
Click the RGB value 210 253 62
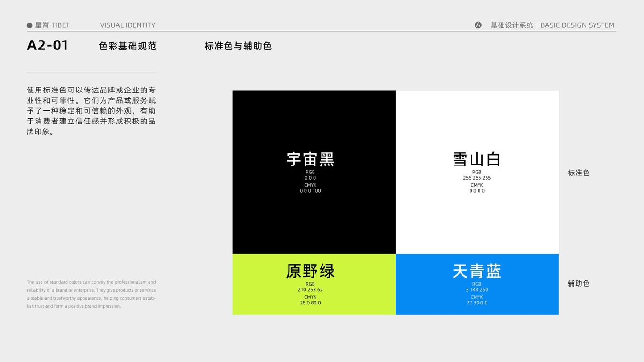[x=310, y=290]
